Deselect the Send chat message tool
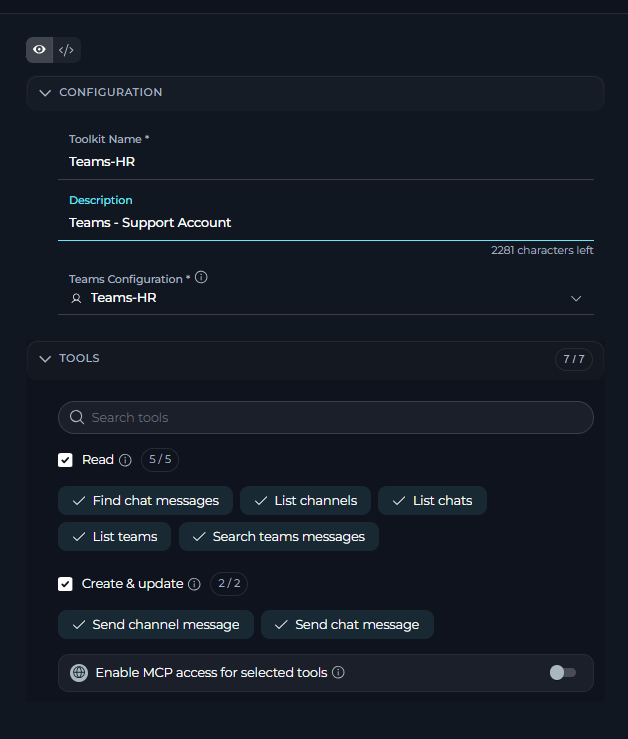Screen dimensions: 628x739 pyautogui.click(x=347, y=624)
